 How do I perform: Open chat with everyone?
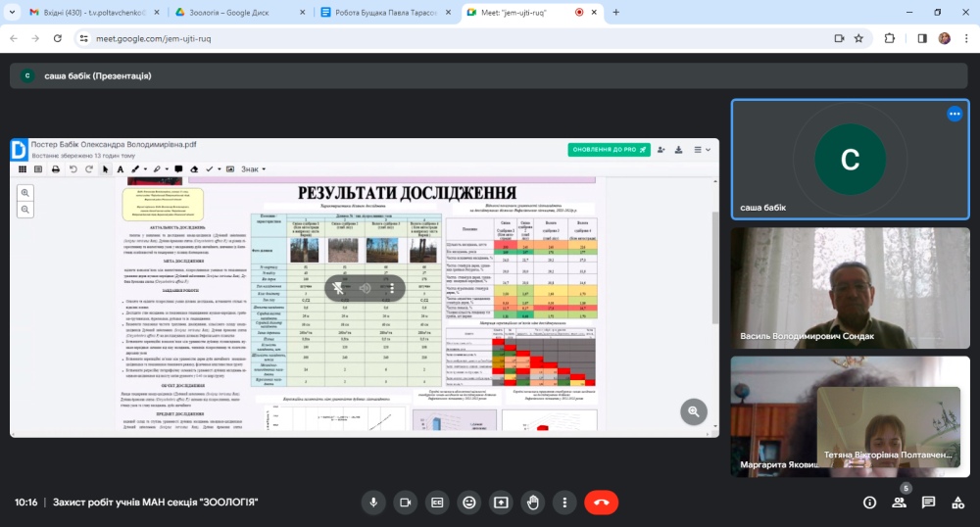928,503
